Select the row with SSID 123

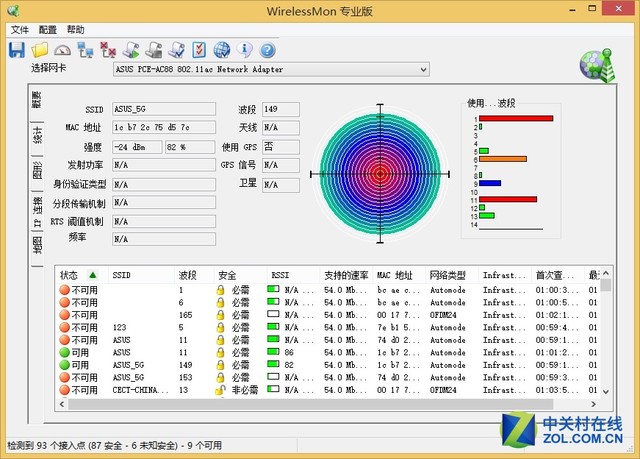[329, 327]
